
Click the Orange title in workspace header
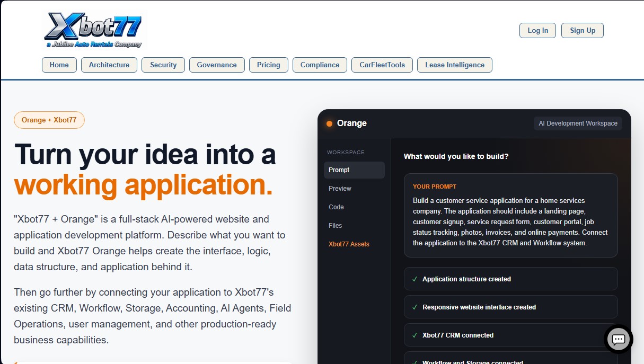[352, 123]
